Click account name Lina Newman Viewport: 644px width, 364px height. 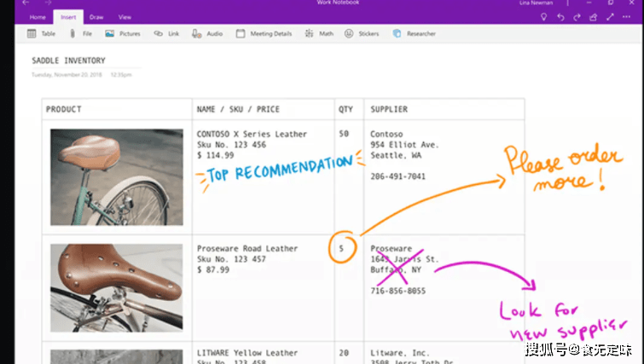536,3
